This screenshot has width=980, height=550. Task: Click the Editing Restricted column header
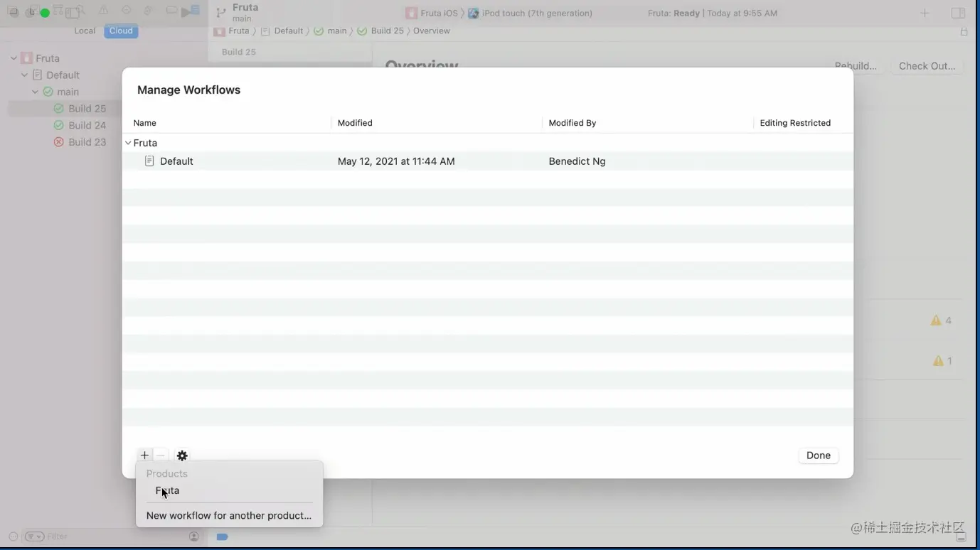[795, 123]
